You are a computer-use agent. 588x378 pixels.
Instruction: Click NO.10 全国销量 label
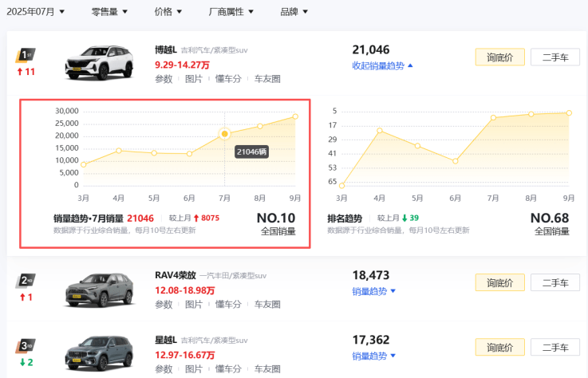276,224
